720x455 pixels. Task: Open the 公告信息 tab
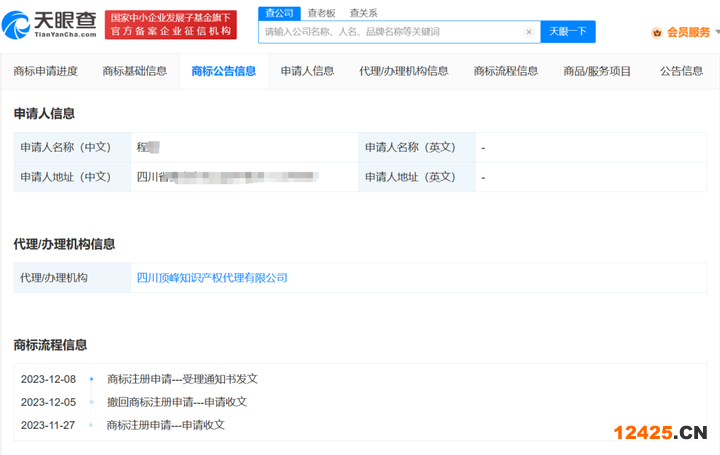pyautogui.click(x=681, y=71)
